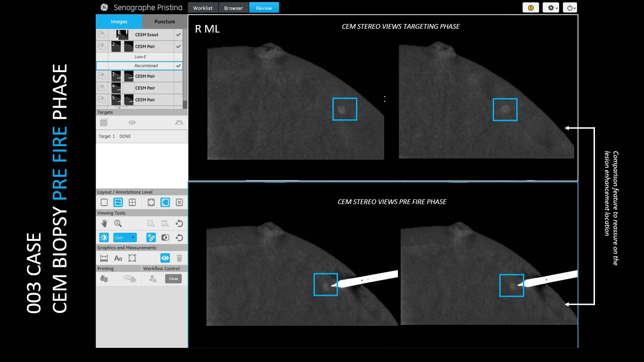Open the Worklist tab

pos(203,8)
